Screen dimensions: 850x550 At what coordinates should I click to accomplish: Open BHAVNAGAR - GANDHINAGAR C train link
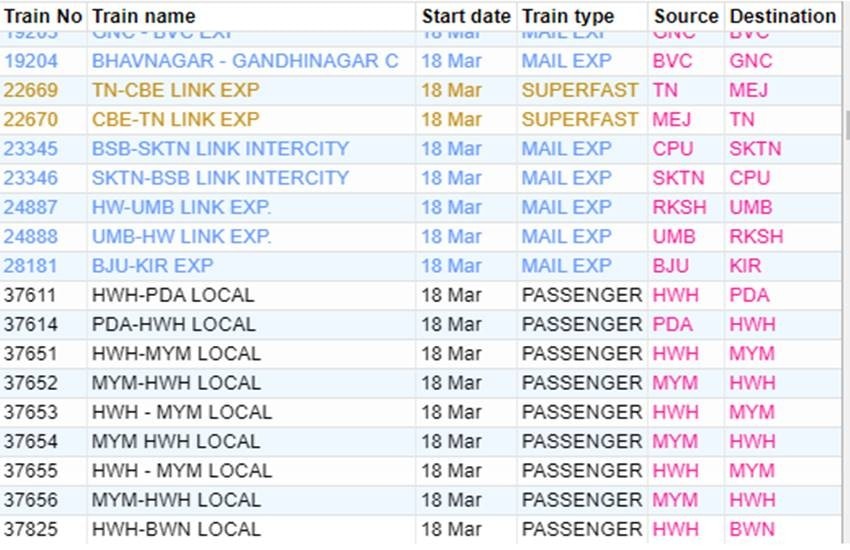[x=245, y=61]
